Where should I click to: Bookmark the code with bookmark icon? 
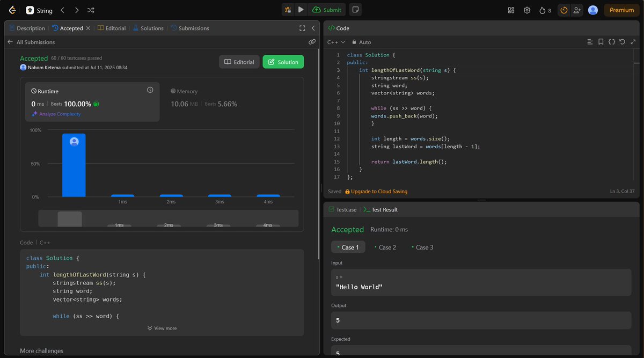[x=601, y=42]
